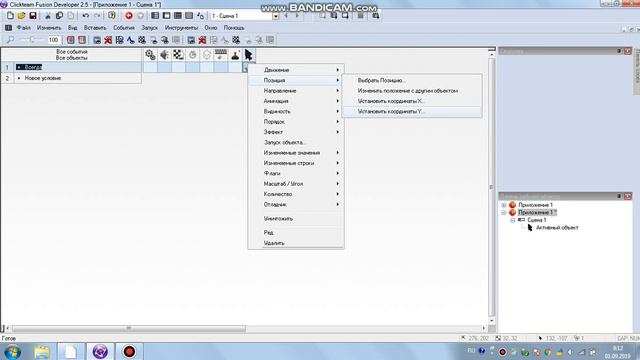Viewport: 640px width, 360px height.
Task: Select the Storyboard controls checkered column icon
Action: 178,55
